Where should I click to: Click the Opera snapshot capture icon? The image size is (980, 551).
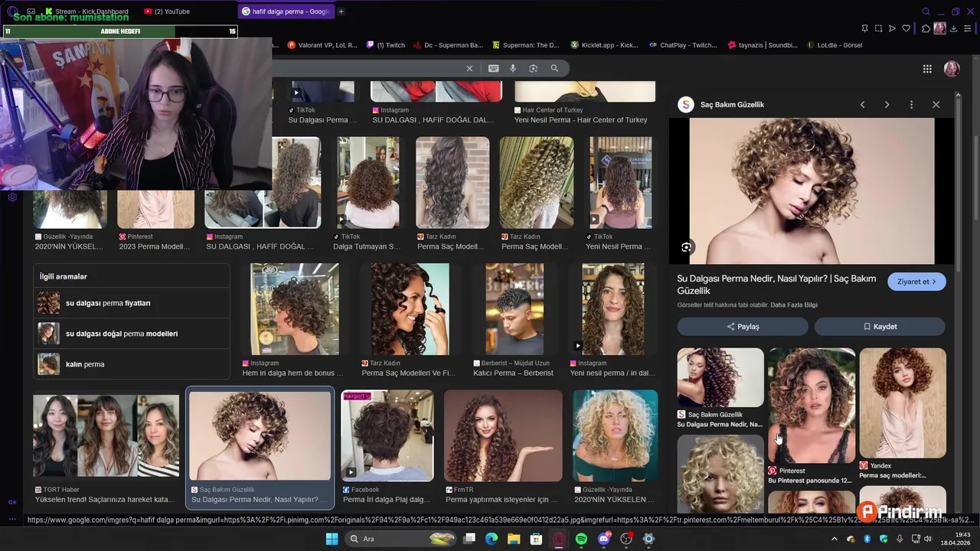[878, 28]
